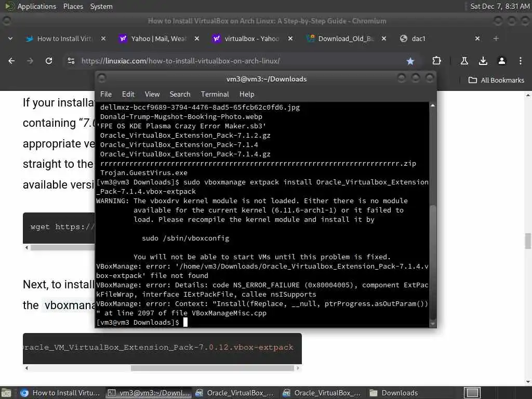
Task: Open the Chrome Labs flask icon
Action: [x=464, y=61]
